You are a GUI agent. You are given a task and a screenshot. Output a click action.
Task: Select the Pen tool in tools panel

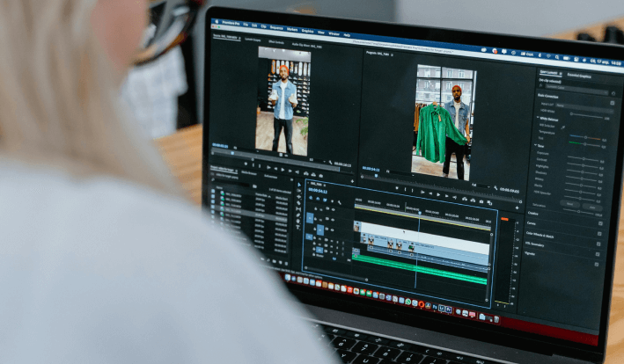(298, 215)
